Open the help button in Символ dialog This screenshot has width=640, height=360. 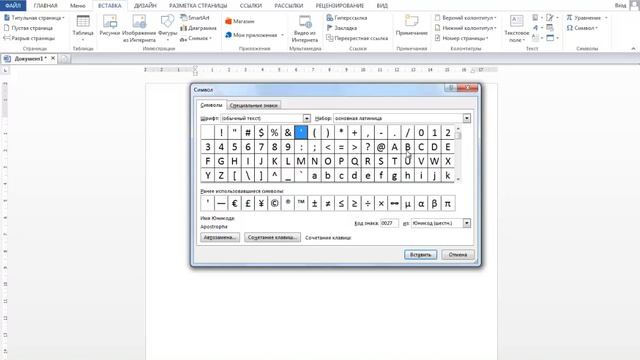[x=451, y=88]
